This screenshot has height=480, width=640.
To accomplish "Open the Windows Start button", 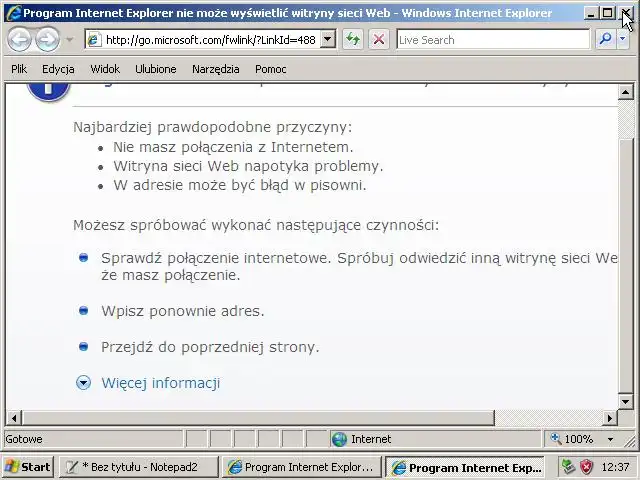I will pyautogui.click(x=27, y=467).
